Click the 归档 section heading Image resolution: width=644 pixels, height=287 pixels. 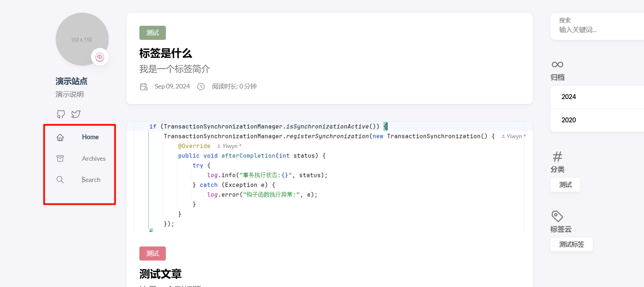coord(558,78)
